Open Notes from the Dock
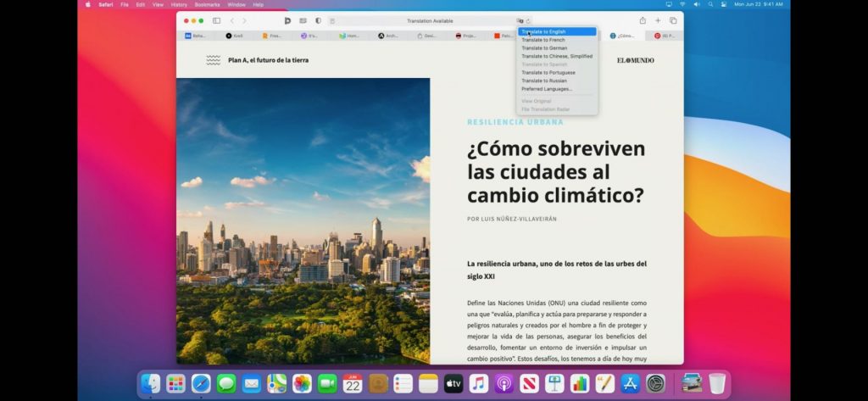This screenshot has height=401, width=868. tap(428, 383)
